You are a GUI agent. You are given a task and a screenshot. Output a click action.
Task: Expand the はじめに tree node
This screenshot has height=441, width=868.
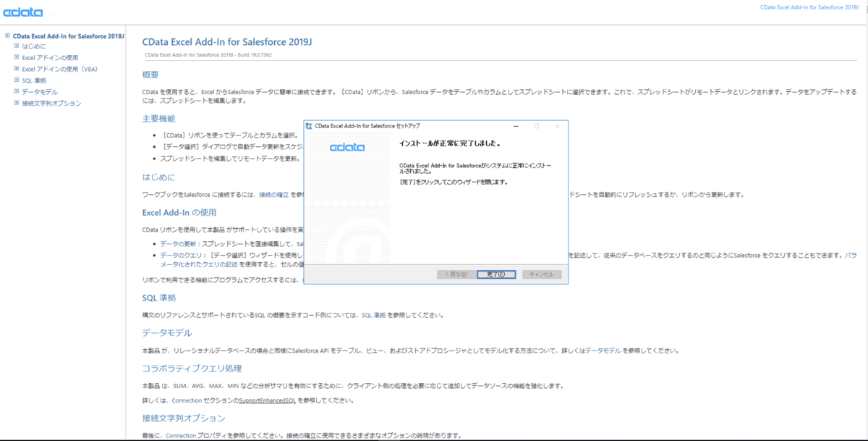click(x=16, y=46)
